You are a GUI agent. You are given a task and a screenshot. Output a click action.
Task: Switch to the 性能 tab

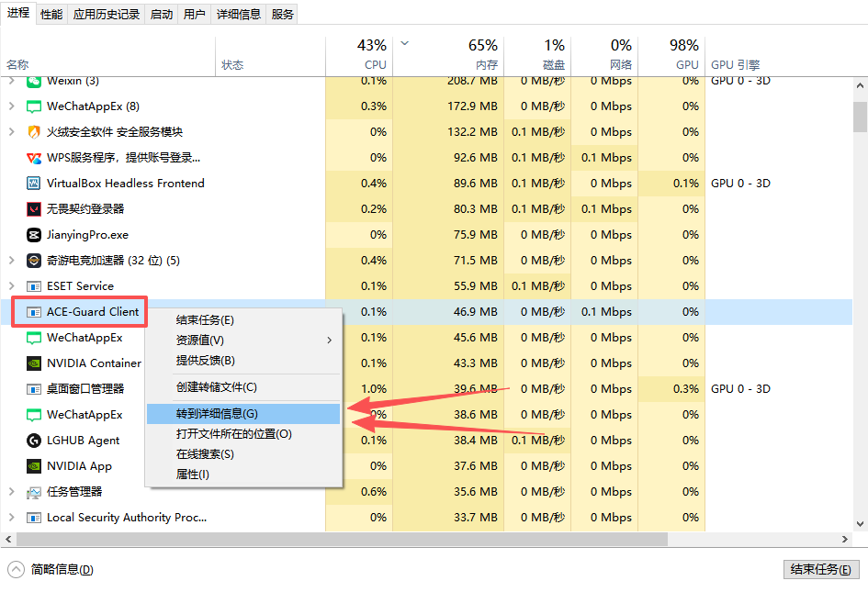51,14
